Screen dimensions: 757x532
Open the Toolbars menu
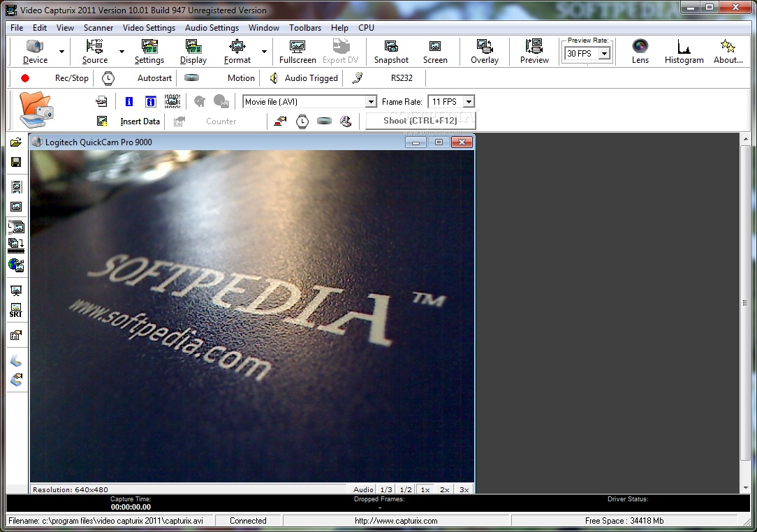(x=305, y=27)
